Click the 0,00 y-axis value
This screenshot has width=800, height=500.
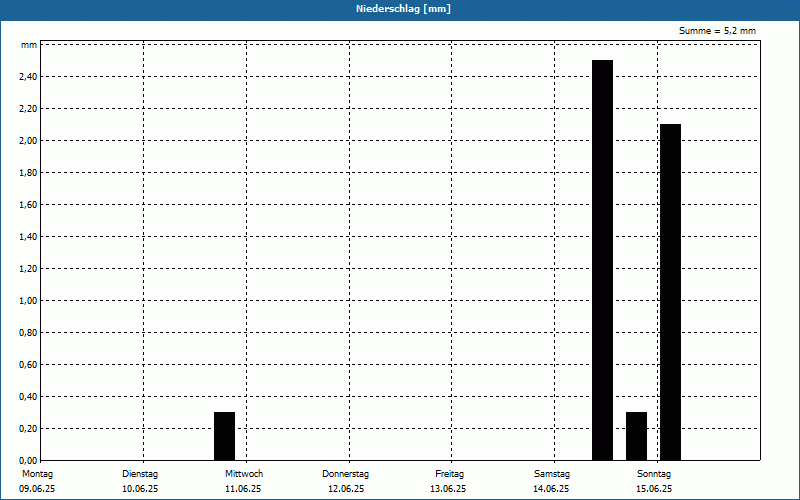(28, 461)
